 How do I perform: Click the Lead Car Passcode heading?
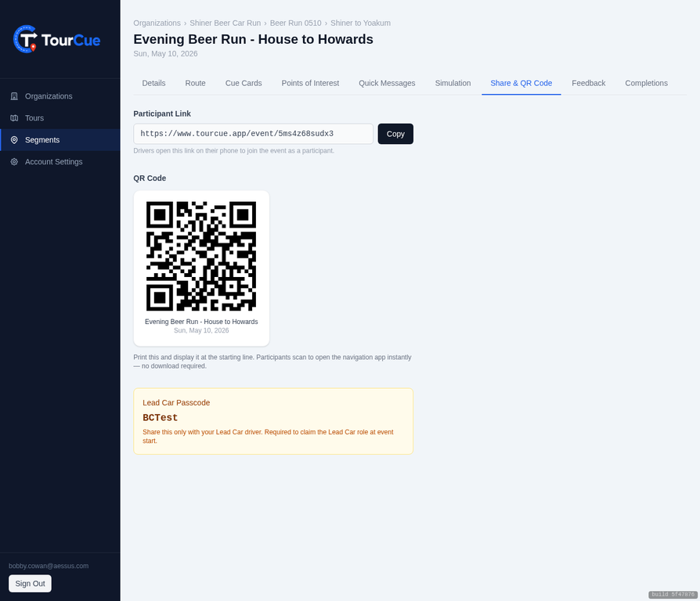(176, 402)
